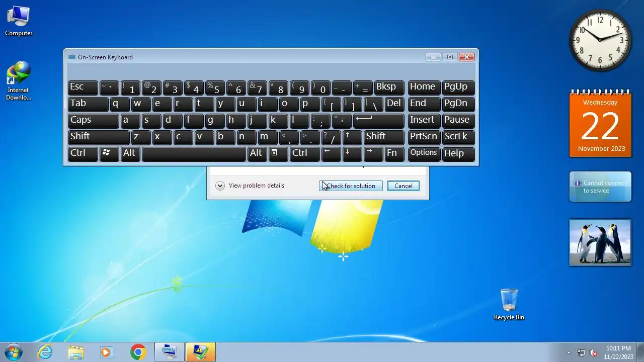
Task: Click the calendar gadget showing 22
Action: click(x=600, y=124)
